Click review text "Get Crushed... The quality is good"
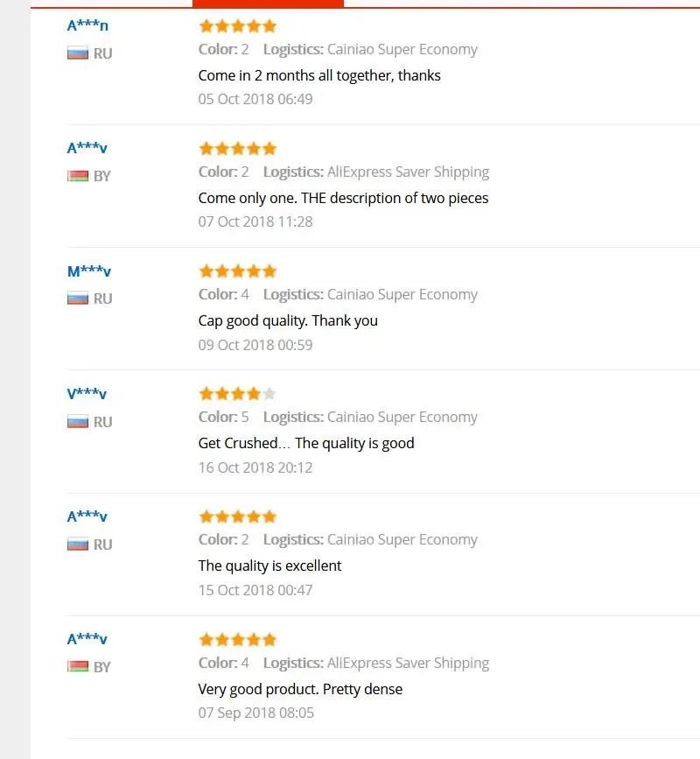 coord(306,443)
